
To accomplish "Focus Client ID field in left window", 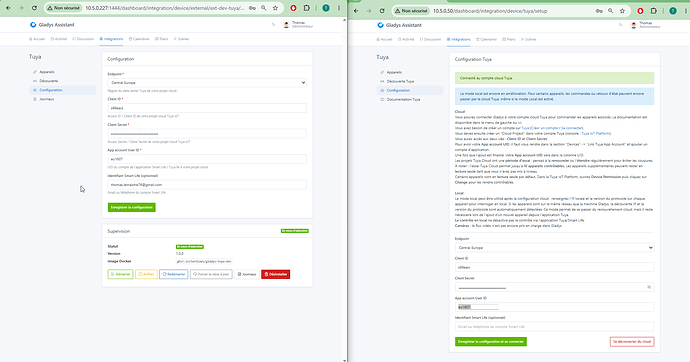I will [207, 108].
